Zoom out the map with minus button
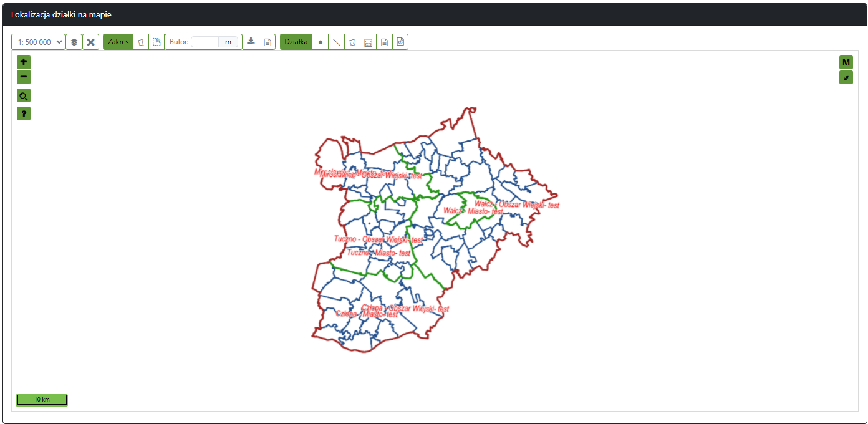The width and height of the screenshot is (868, 424). (24, 77)
